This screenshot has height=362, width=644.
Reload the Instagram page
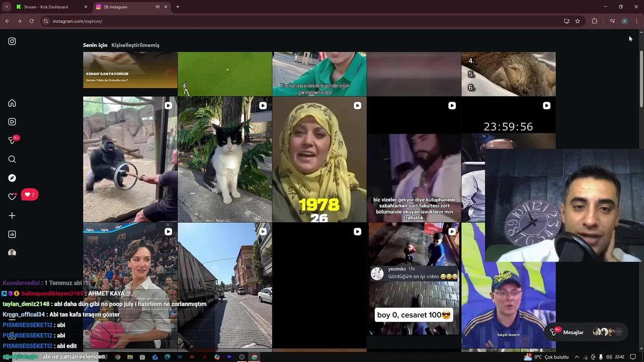click(31, 21)
